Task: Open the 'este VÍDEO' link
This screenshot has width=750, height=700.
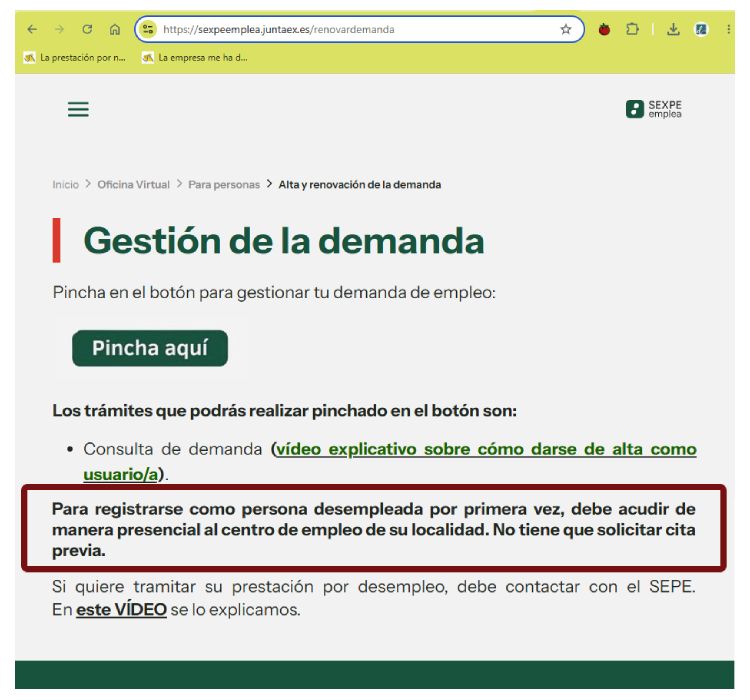Action: [121, 610]
